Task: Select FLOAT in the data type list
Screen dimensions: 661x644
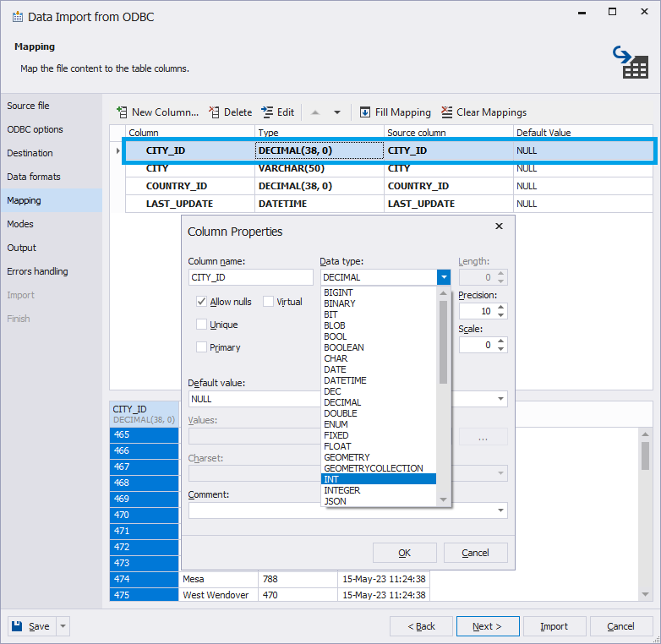Action: point(379,446)
